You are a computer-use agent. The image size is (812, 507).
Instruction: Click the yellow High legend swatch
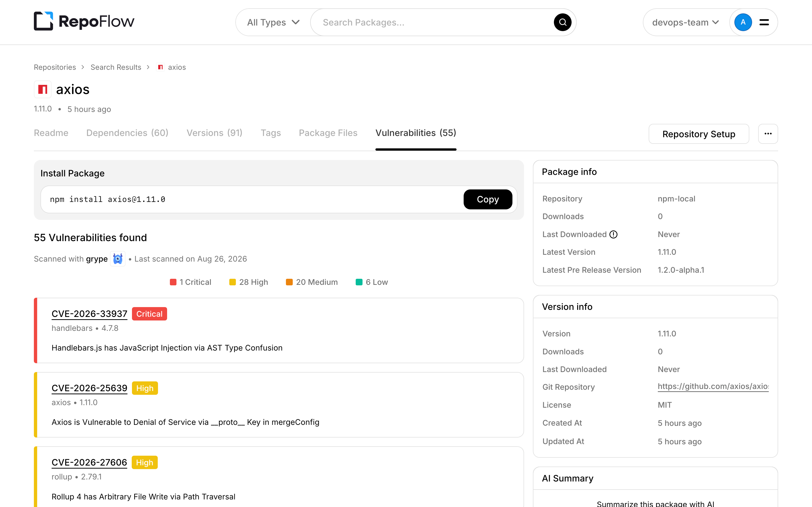coord(232,282)
